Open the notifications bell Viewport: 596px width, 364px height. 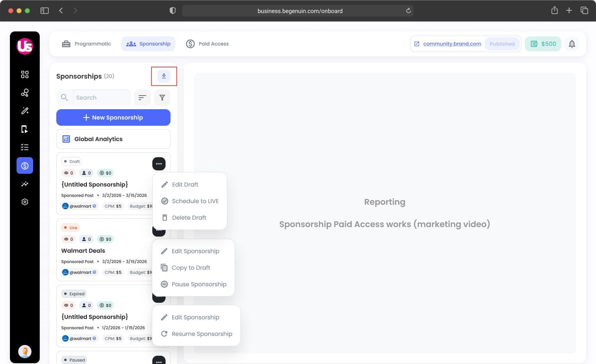coord(572,44)
